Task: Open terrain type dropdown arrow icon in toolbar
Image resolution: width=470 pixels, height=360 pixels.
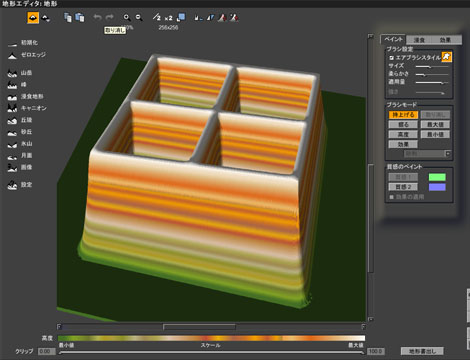Action: tap(45, 18)
